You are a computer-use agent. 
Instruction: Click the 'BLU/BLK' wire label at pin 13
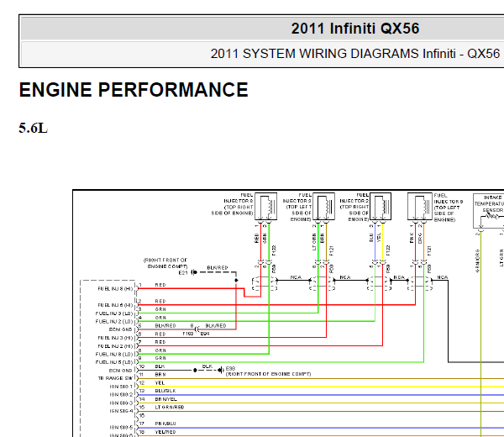pos(165,391)
